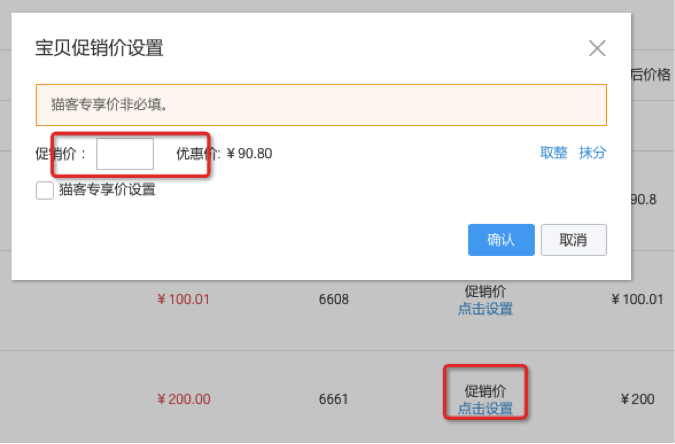Open 点击设置 in the ¥200.00 row
This screenshot has height=444, width=675.
(485, 408)
